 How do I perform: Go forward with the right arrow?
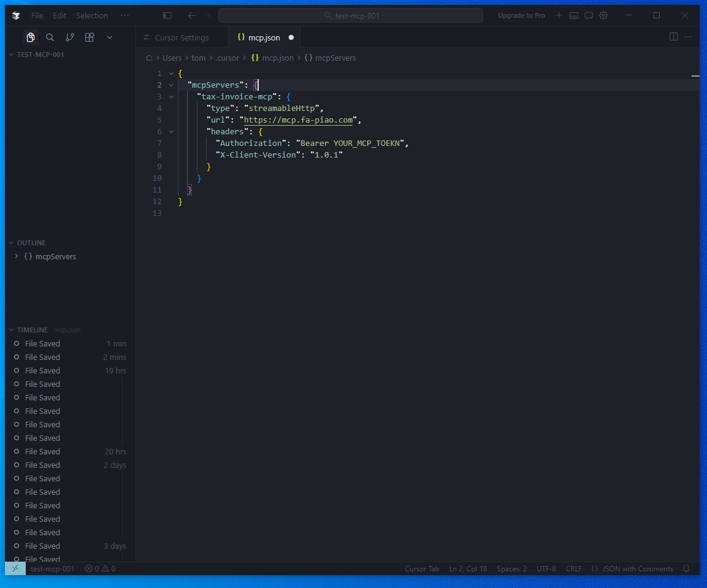coord(207,15)
